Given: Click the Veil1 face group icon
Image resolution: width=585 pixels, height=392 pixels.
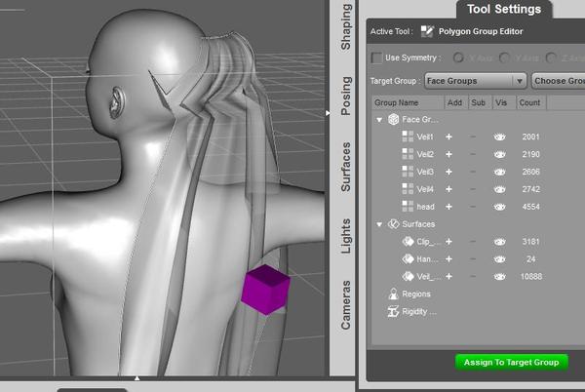Looking at the screenshot, I should coord(408,137).
